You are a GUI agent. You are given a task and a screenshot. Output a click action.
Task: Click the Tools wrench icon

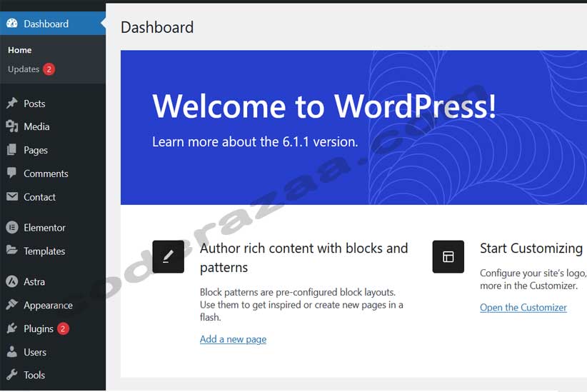pos(12,375)
